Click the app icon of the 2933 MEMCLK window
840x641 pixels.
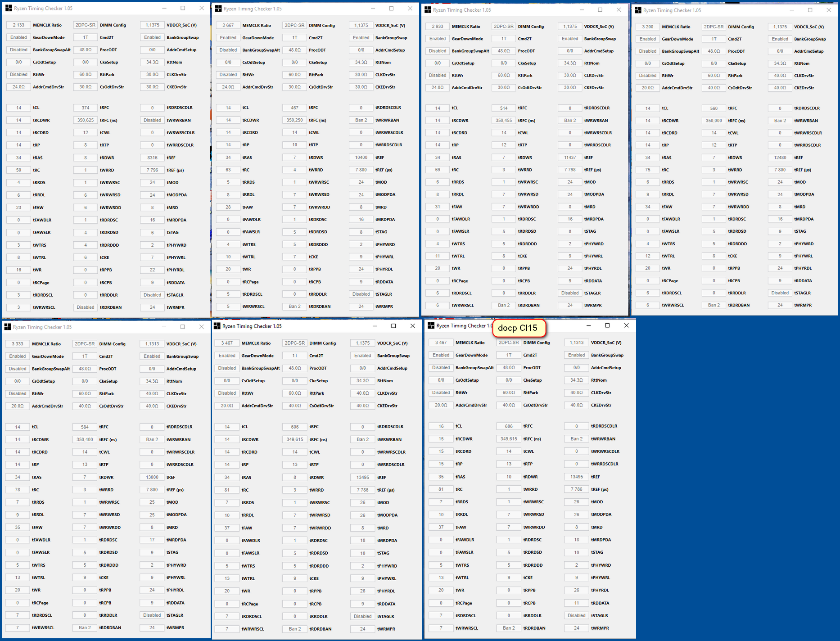coord(428,10)
